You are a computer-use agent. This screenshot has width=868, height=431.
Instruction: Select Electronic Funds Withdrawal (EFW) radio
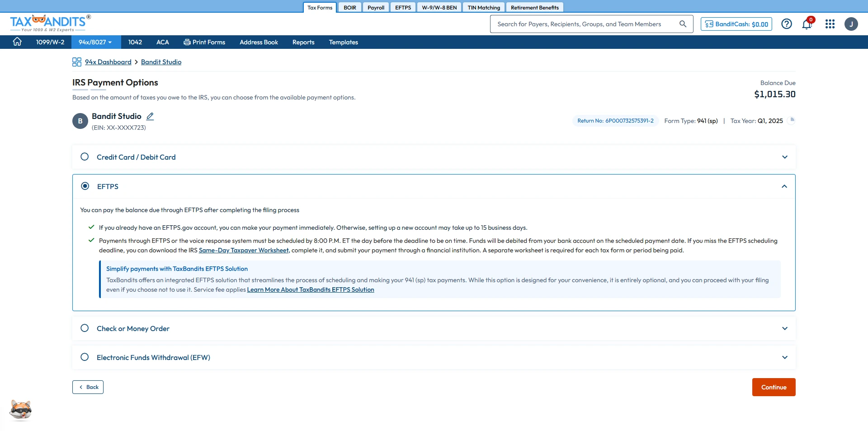click(x=85, y=357)
